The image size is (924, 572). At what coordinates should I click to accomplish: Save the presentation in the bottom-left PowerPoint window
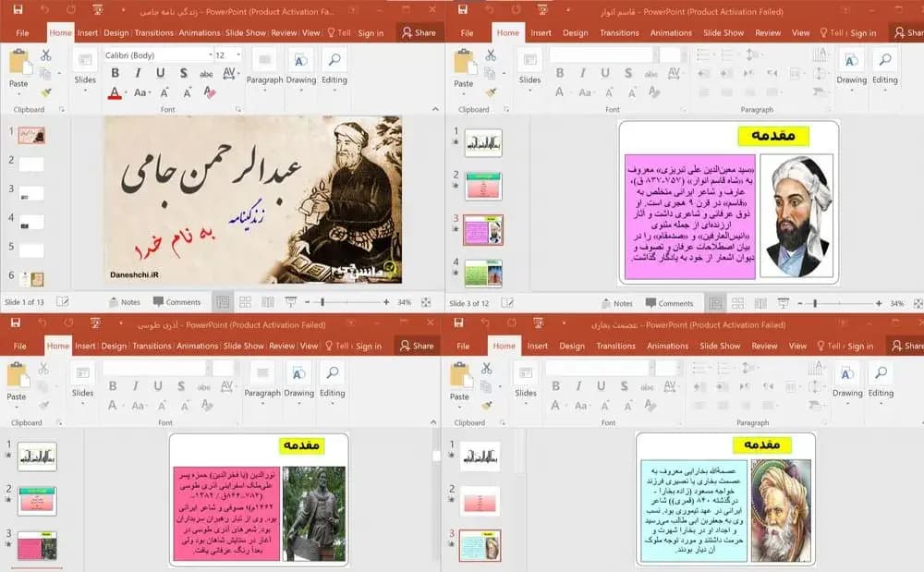click(16, 323)
